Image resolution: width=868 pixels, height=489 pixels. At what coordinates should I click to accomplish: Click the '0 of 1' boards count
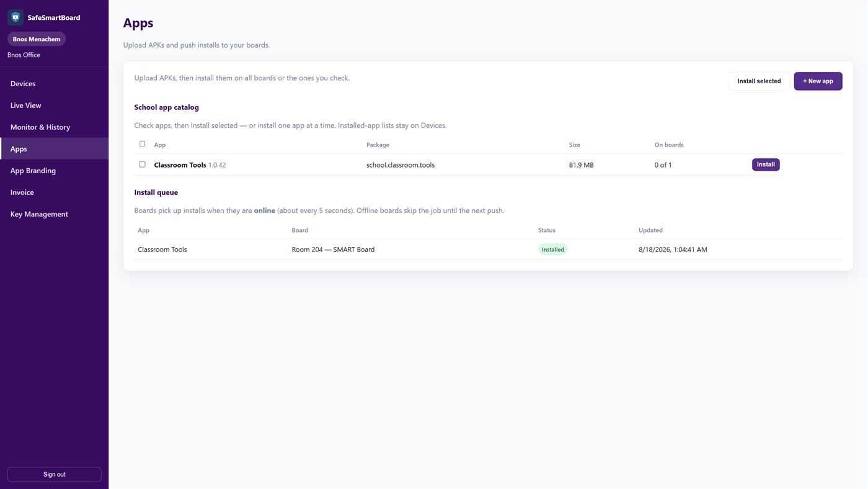point(663,165)
